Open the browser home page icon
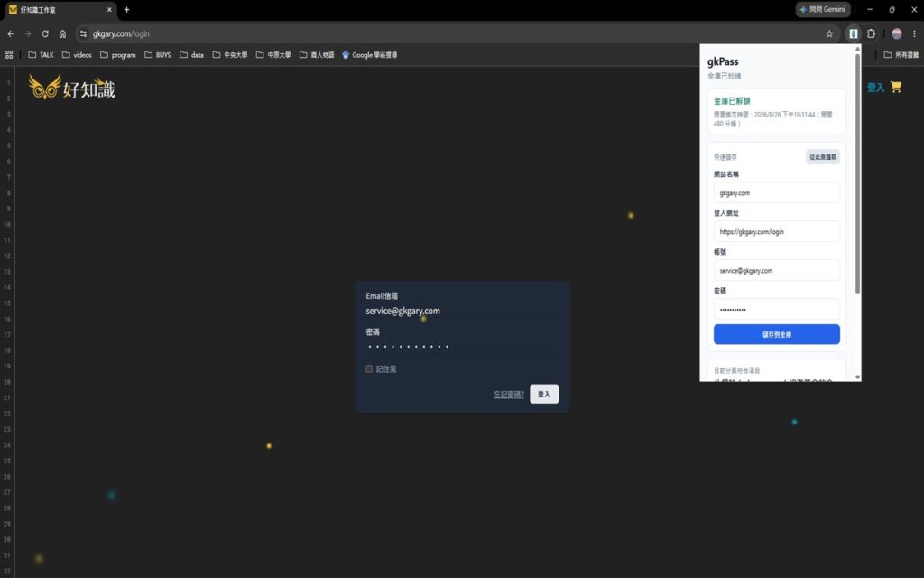Image resolution: width=924 pixels, height=578 pixels. [62, 33]
